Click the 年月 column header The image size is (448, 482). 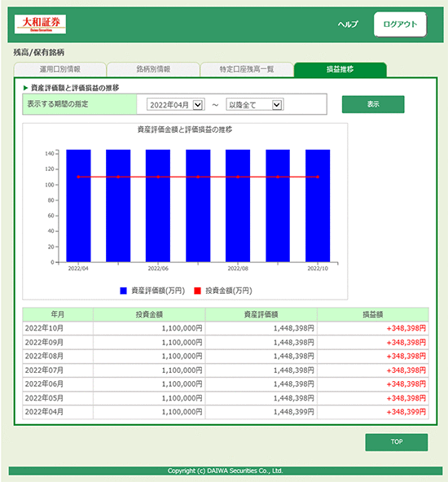[x=58, y=314]
